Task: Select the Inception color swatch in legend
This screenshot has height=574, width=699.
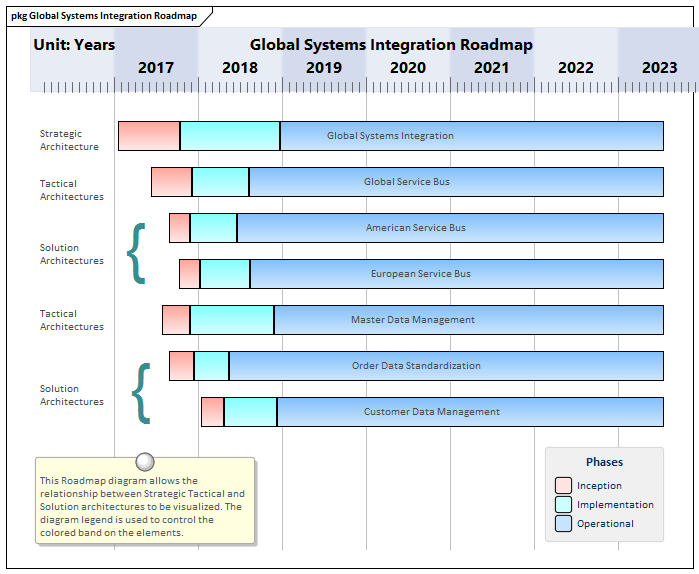Action: coord(564,486)
